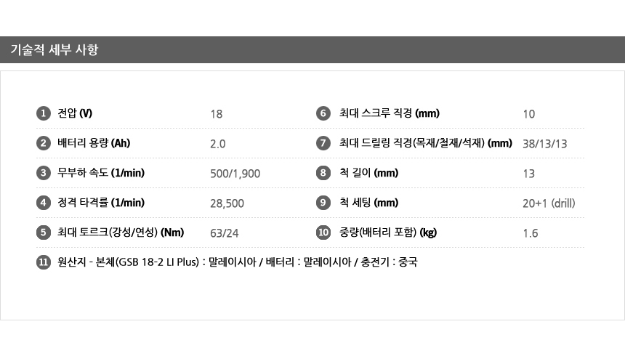
Task: Select the 500/1,900 no-load speed value
Action: [235, 174]
